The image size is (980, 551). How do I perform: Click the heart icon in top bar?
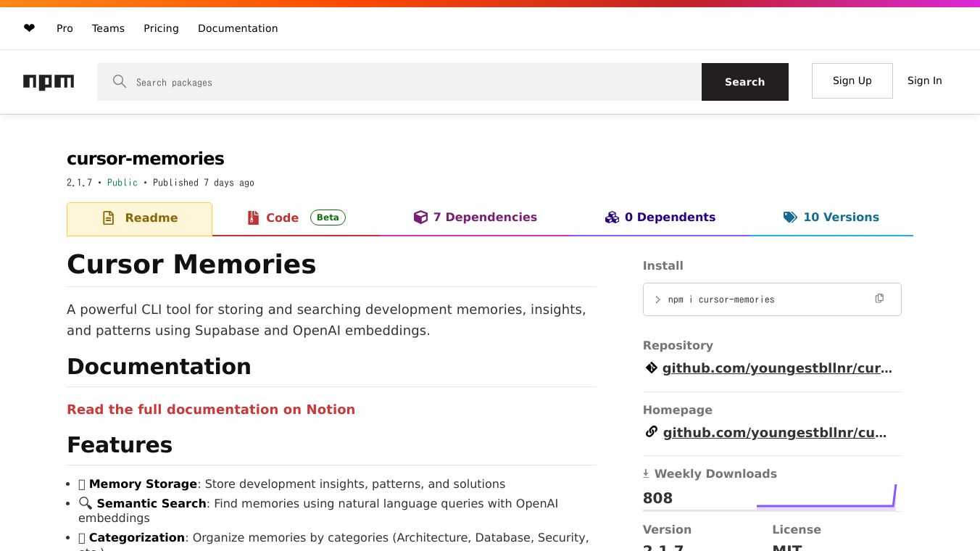click(29, 28)
